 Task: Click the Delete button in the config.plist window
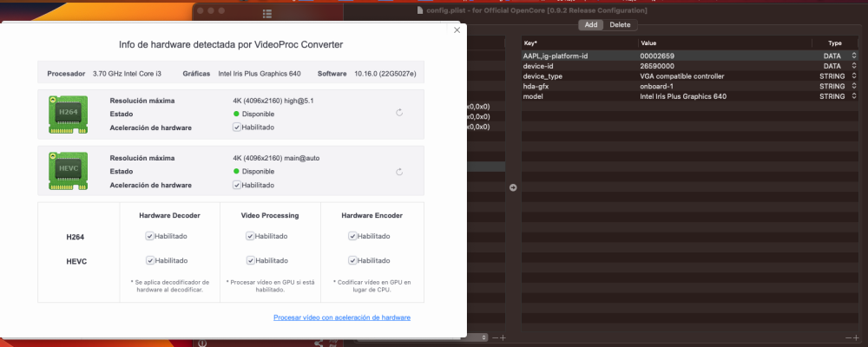(620, 25)
